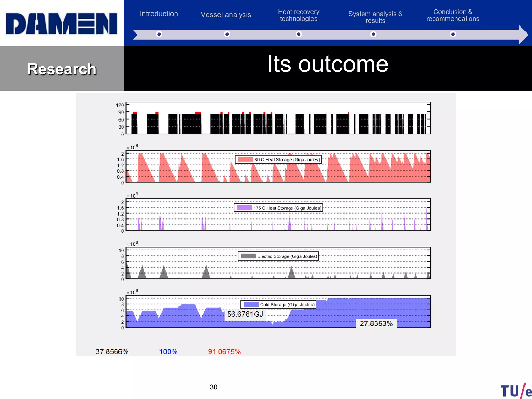
Task: Click the TU/e logo
Action: tap(516, 390)
